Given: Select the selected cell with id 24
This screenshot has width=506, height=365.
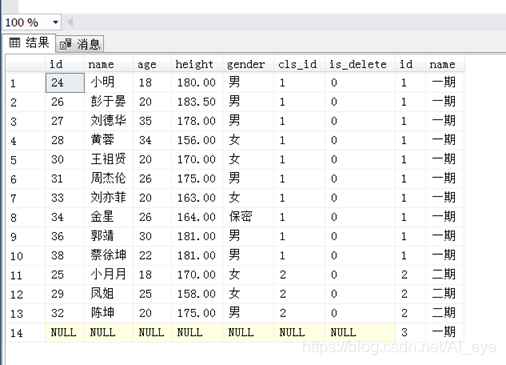Looking at the screenshot, I should coord(65,83).
